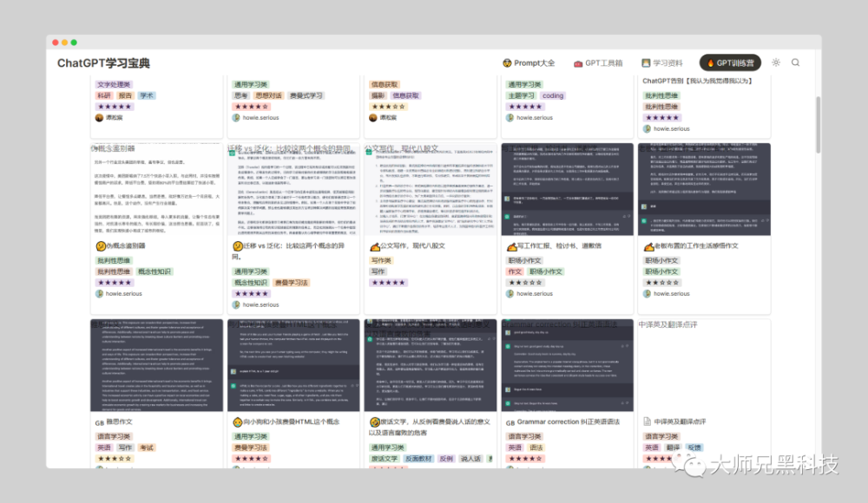Click the 费曼学习法 tag on HTML card
Screen dimensions: 868x503
[x=251, y=447]
